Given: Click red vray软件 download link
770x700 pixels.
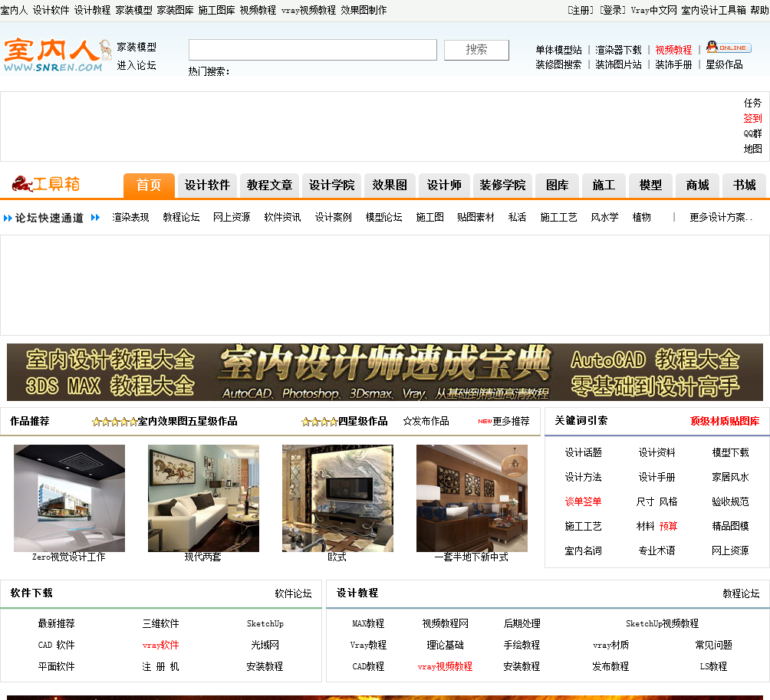Looking at the screenshot, I should coord(160,645).
